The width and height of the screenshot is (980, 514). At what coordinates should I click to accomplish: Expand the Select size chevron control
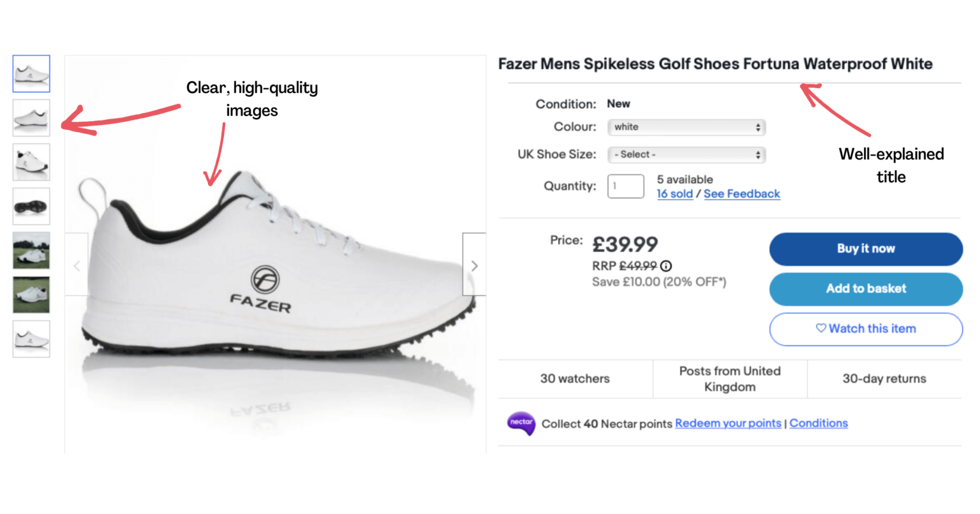(759, 154)
